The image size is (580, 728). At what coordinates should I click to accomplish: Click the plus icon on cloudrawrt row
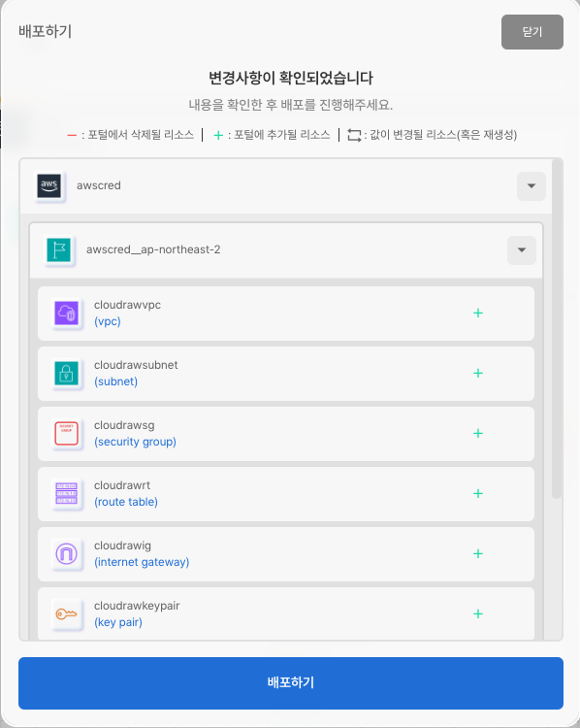pos(478,493)
